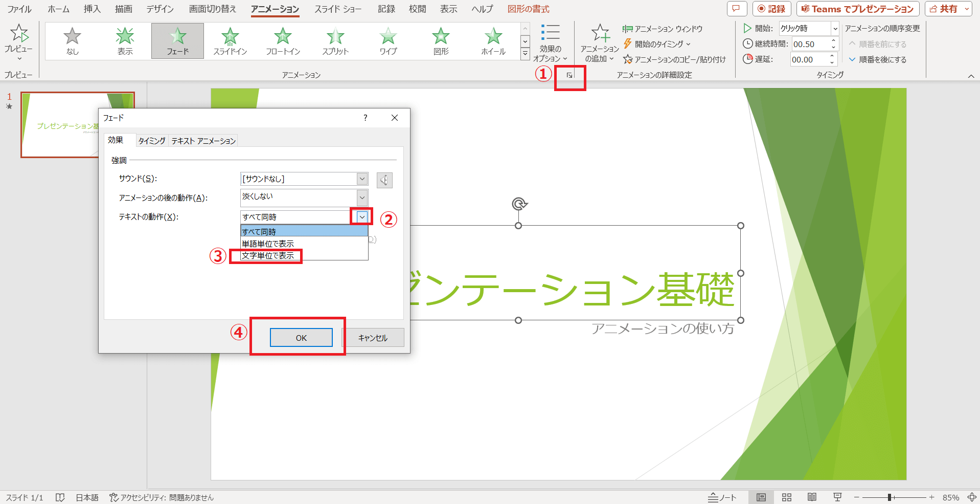
Task: Open 開始のタイミング trigger dropdown
Action: tap(657, 44)
